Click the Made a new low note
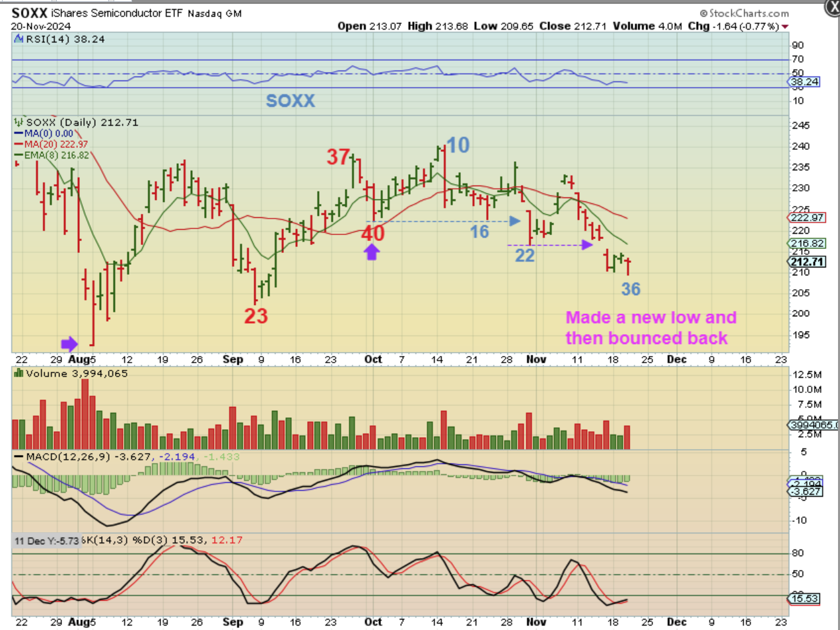840x630 pixels. [x=650, y=328]
